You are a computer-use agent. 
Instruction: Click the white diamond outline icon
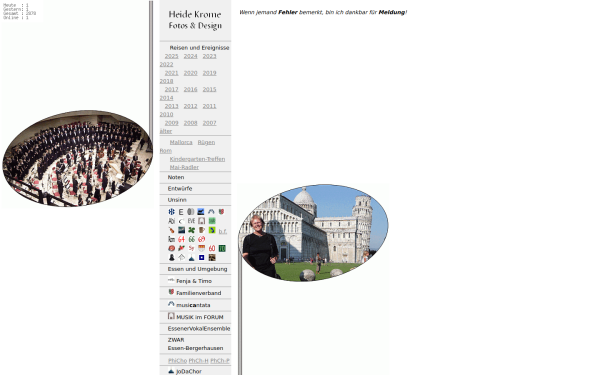[x=181, y=258]
